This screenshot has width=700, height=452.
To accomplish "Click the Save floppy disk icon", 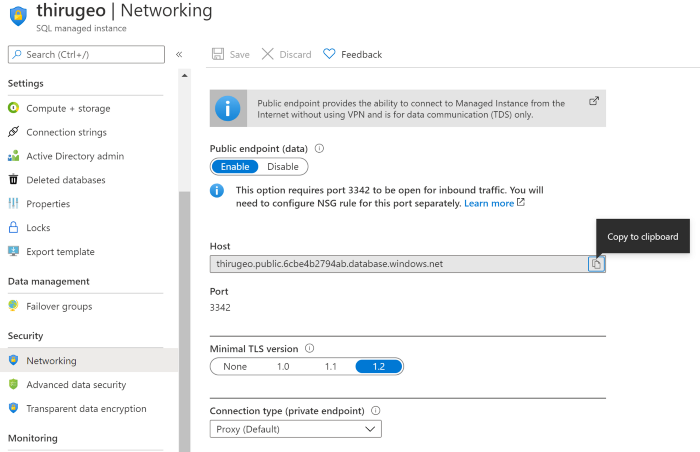I will 218,54.
